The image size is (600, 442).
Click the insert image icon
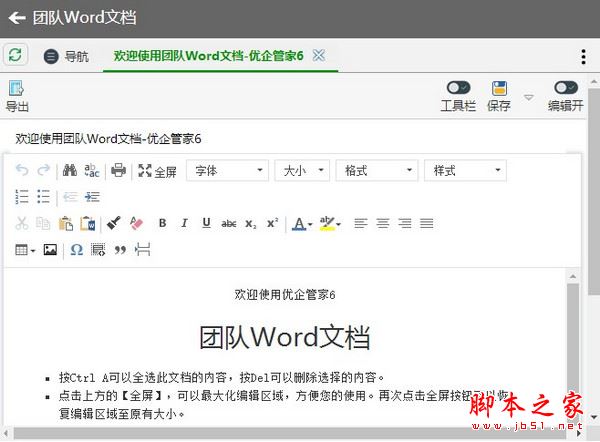tap(50, 250)
